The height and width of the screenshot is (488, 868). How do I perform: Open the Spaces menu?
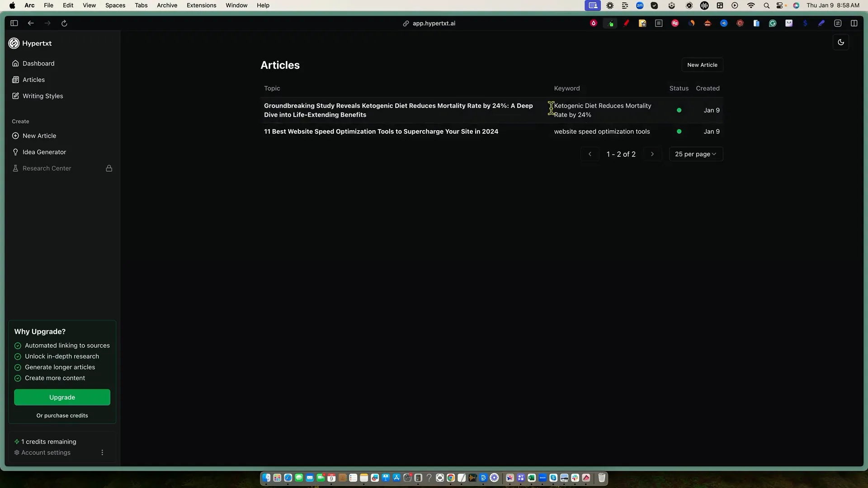(x=115, y=5)
